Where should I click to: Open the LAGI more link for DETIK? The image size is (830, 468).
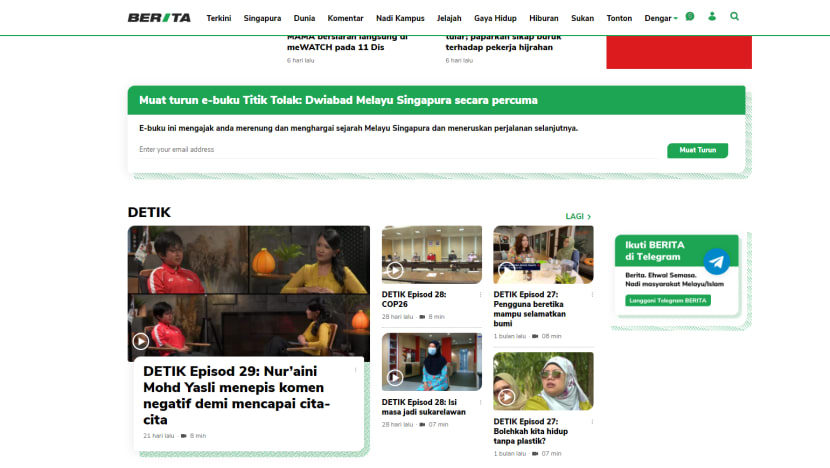[578, 217]
